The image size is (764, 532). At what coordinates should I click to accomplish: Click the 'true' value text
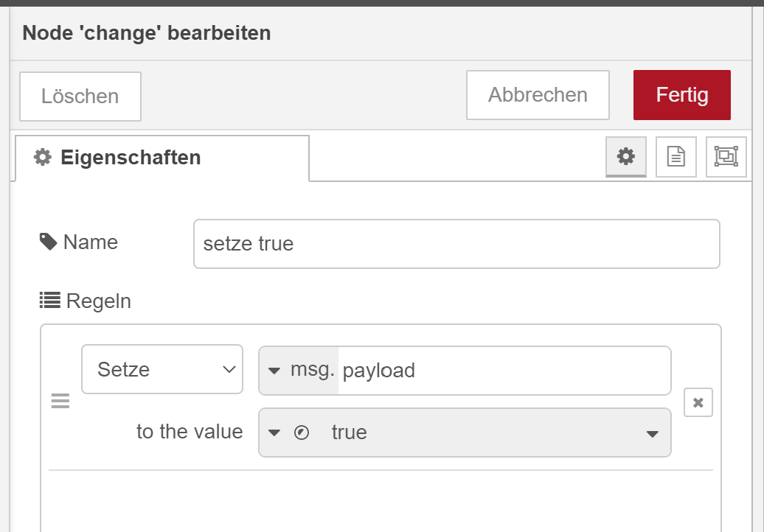(350, 433)
